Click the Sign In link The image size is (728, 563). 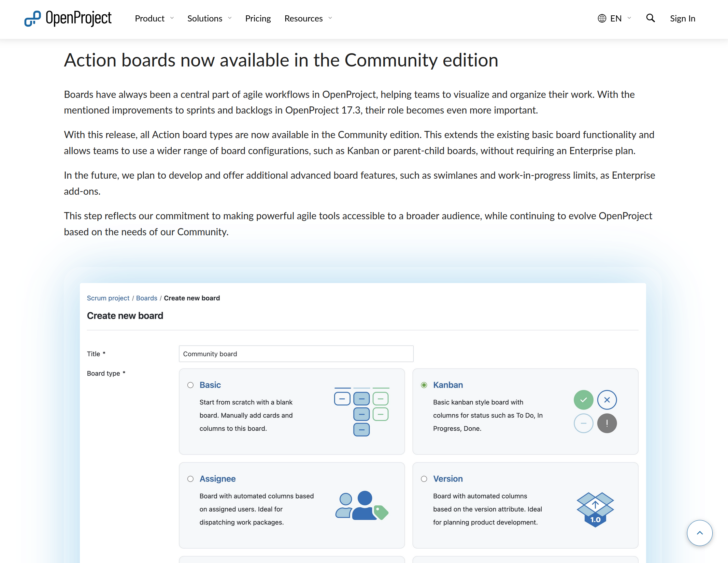coord(683,18)
